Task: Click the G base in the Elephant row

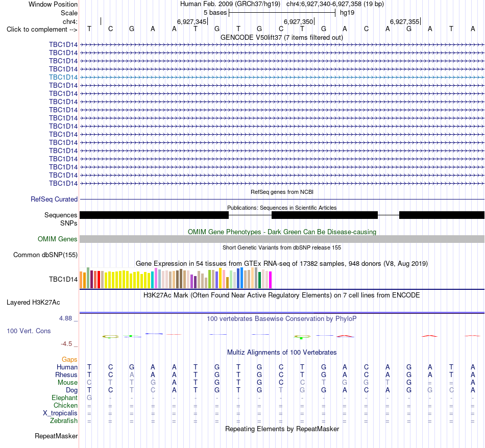Action: [x=89, y=397]
